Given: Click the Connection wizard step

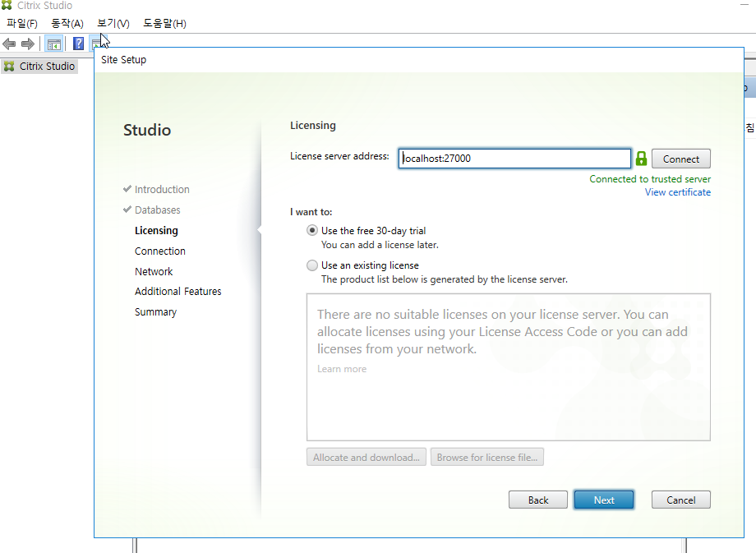Looking at the screenshot, I should [x=160, y=251].
